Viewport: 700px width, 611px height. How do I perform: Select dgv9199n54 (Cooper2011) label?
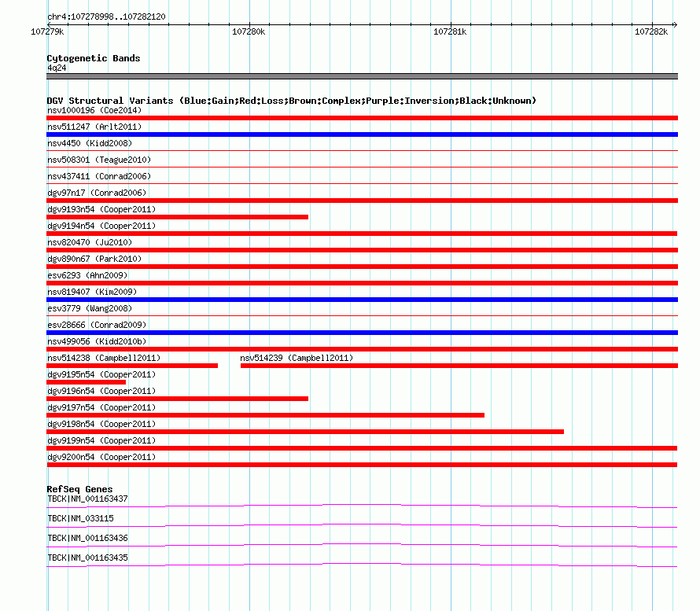tap(101, 440)
